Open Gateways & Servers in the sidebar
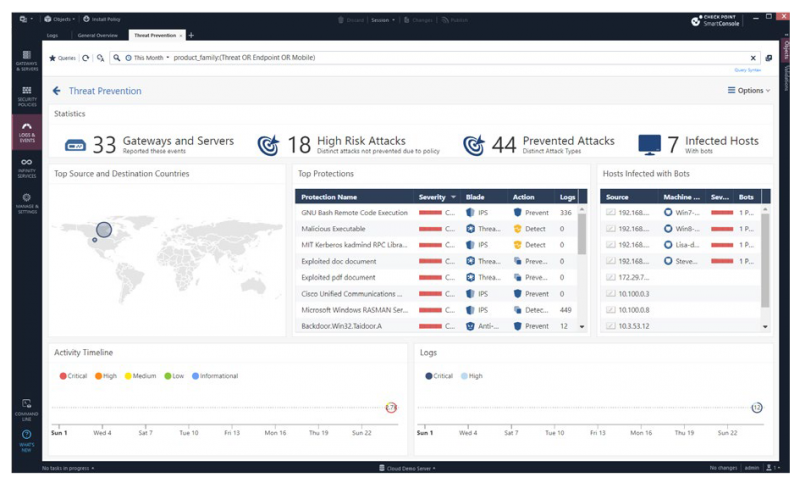Screen dimensions: 800x483 [27, 61]
